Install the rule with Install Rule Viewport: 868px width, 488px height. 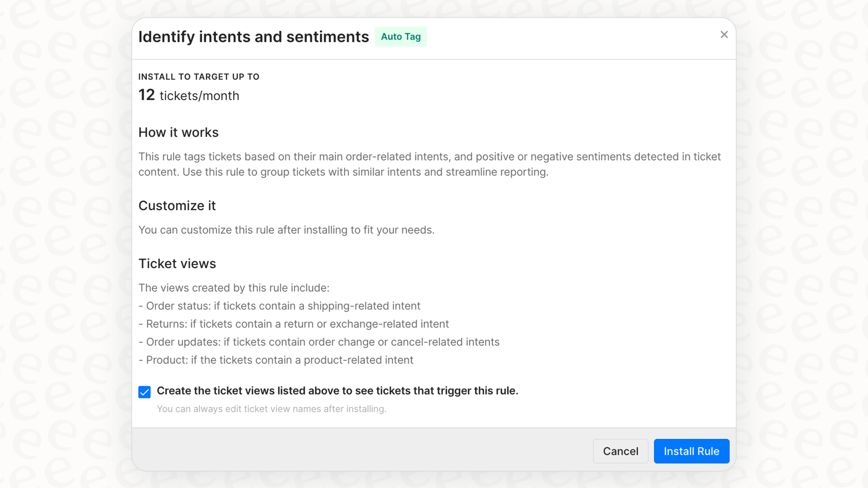coord(691,451)
